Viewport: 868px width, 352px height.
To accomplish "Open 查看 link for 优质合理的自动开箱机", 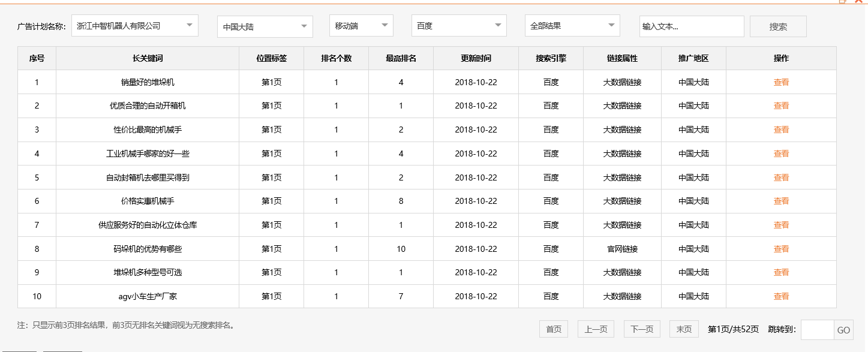I will (x=781, y=106).
